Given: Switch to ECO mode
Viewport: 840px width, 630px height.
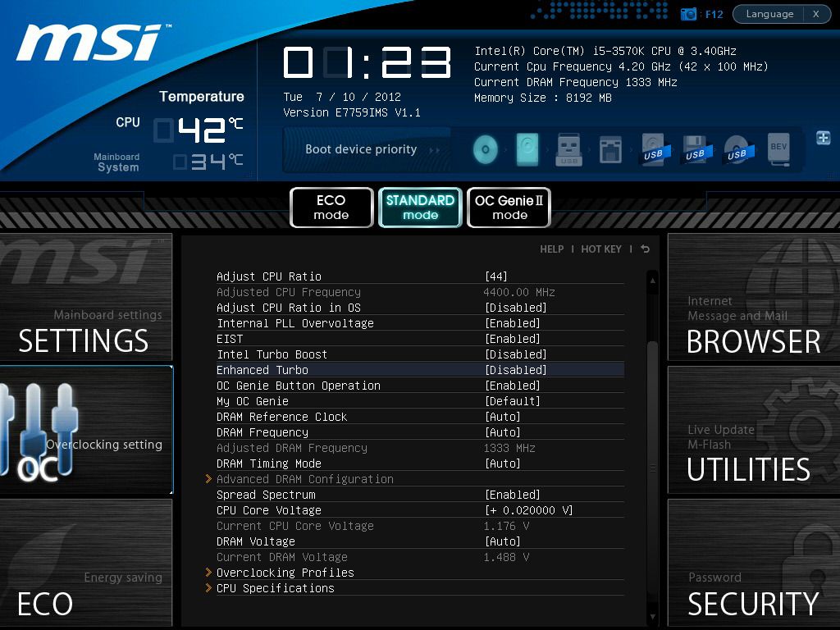Looking at the screenshot, I should point(331,207).
